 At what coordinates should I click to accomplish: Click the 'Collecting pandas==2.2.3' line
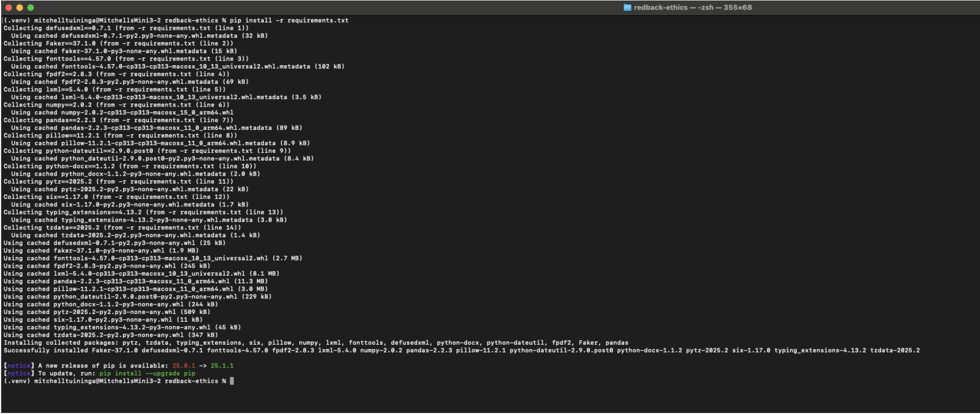(119, 120)
